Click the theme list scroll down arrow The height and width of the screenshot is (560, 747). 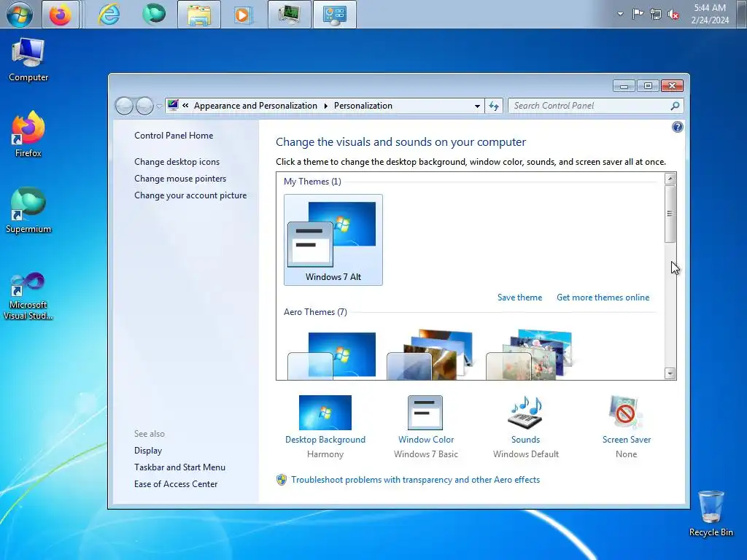[670, 373]
